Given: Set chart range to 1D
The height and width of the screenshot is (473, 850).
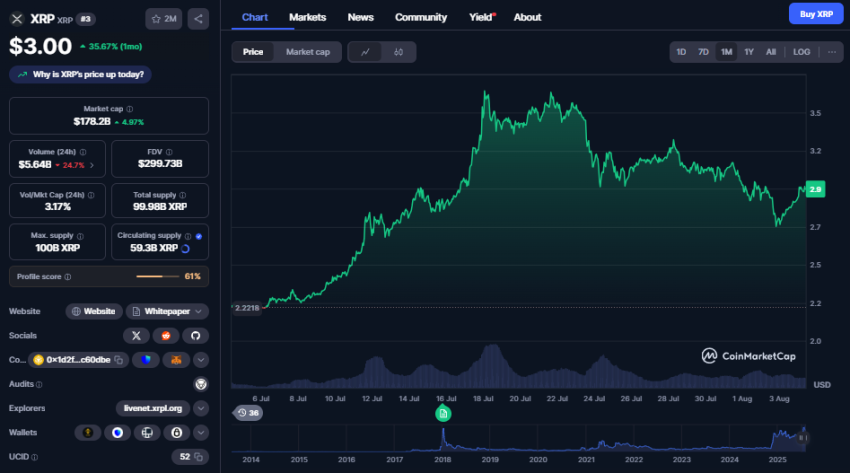Looking at the screenshot, I should click(x=681, y=52).
